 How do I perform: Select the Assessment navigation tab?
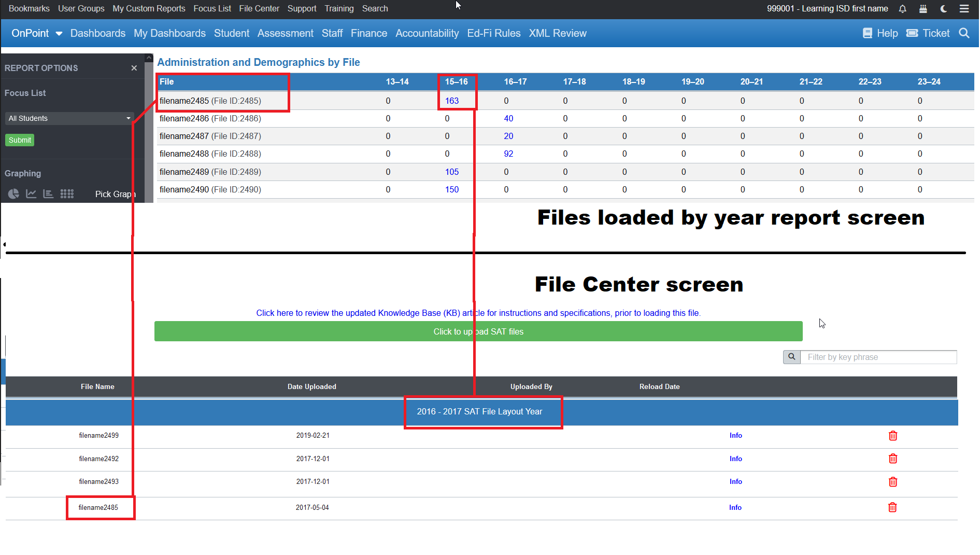click(x=285, y=33)
